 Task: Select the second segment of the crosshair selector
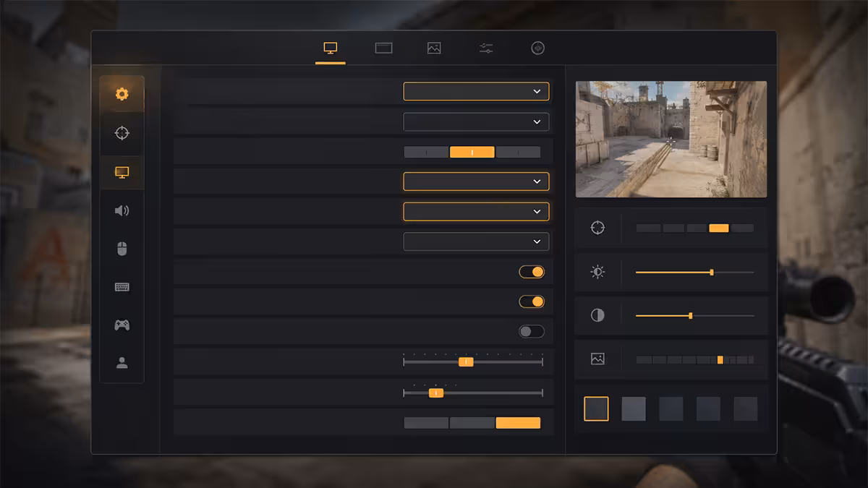coord(673,228)
